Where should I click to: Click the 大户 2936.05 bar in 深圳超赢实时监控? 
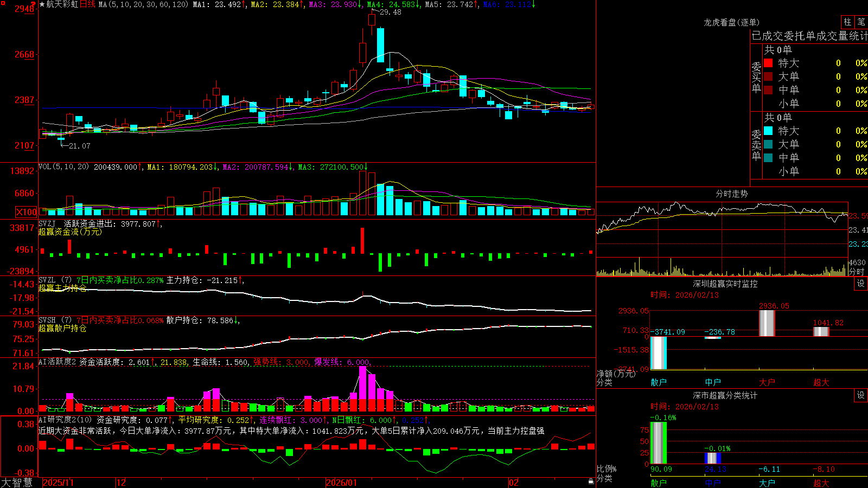coord(767,323)
